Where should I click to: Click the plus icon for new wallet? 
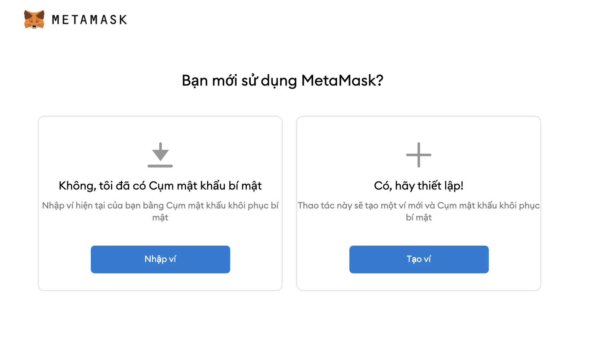(x=419, y=155)
